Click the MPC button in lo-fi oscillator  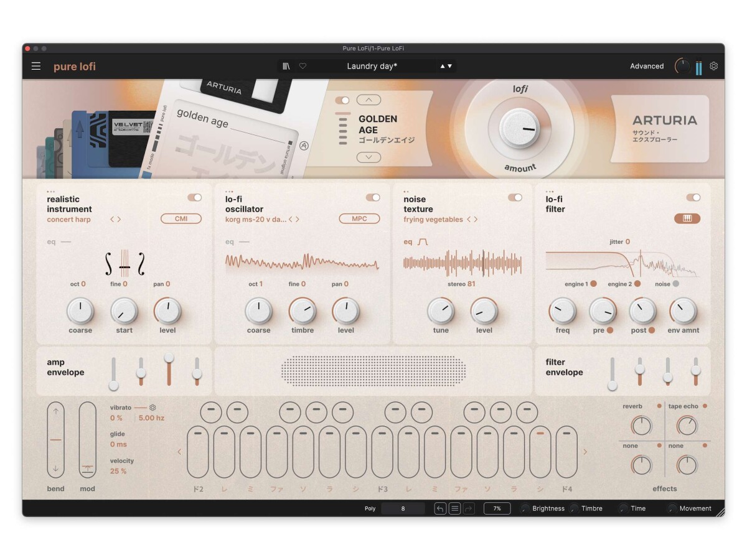tap(359, 218)
